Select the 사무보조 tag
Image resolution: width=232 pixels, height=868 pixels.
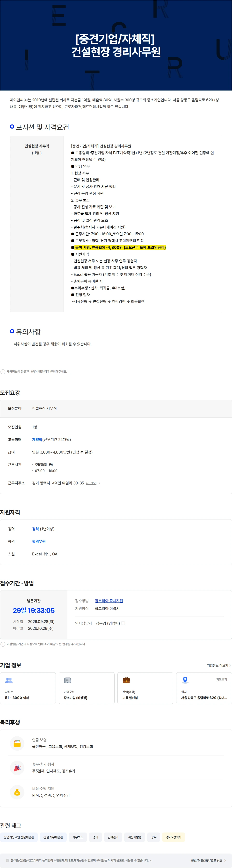(x=78, y=837)
